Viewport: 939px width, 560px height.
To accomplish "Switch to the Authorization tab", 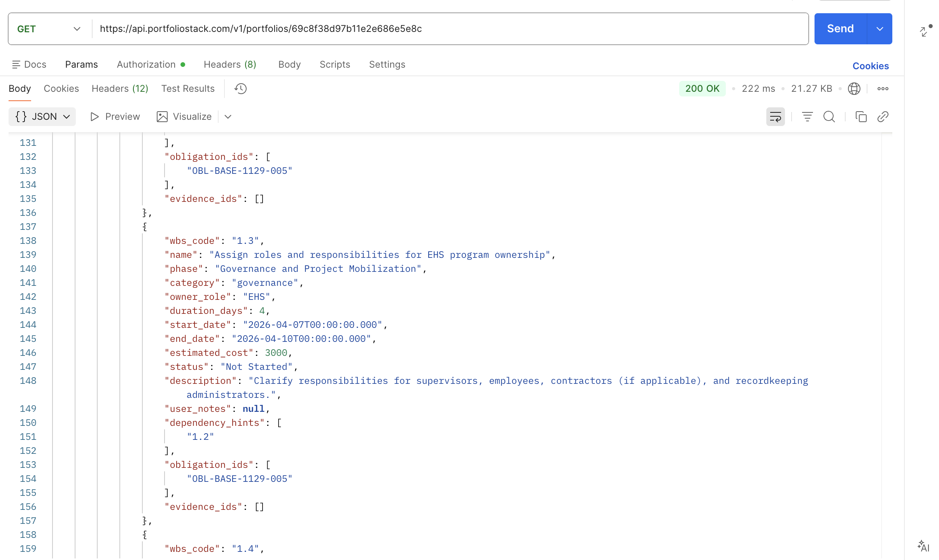I will 151,65.
